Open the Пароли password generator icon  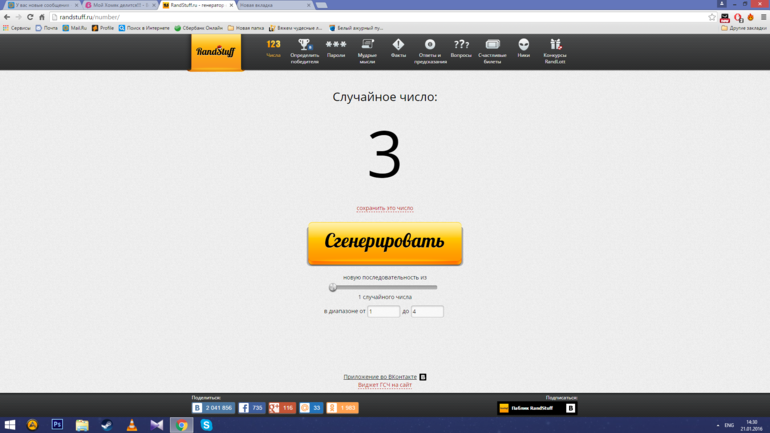click(336, 45)
